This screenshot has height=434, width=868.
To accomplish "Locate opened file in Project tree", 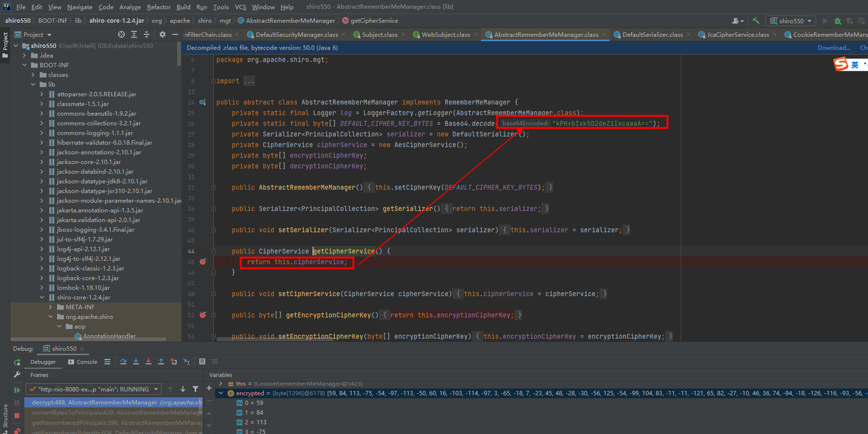I will [121, 34].
